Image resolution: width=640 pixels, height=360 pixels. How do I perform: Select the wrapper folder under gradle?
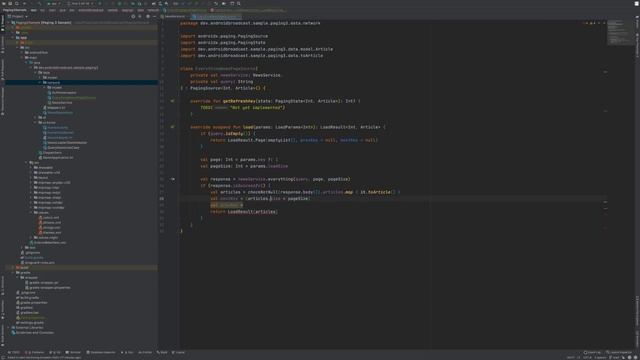29,278
